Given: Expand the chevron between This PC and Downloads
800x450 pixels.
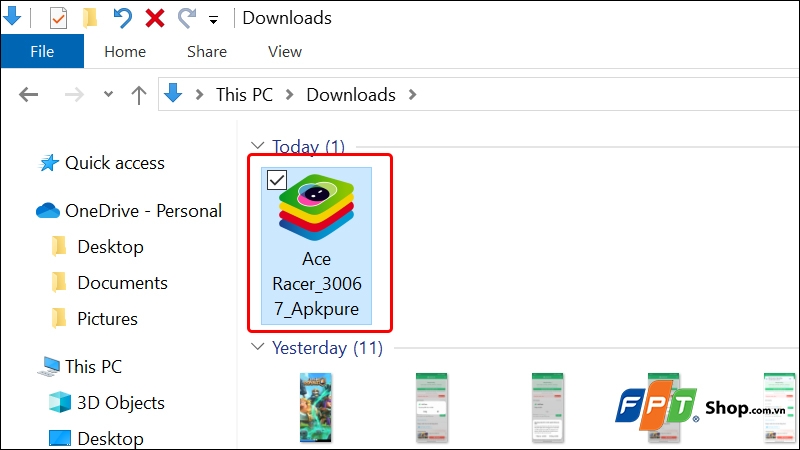Looking at the screenshot, I should tap(290, 94).
